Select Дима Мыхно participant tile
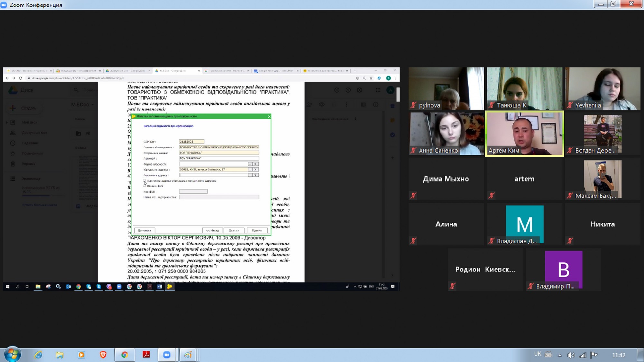 (446, 179)
